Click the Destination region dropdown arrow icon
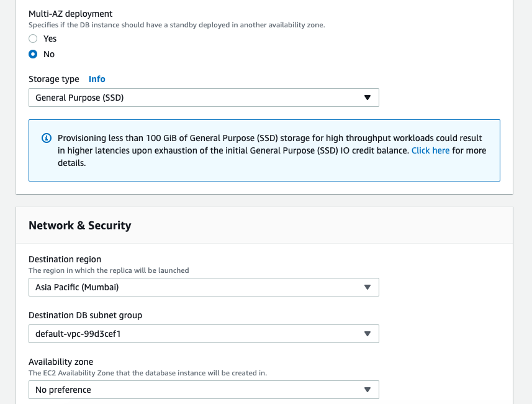Screen dimensions: 532x404 (x=367, y=287)
